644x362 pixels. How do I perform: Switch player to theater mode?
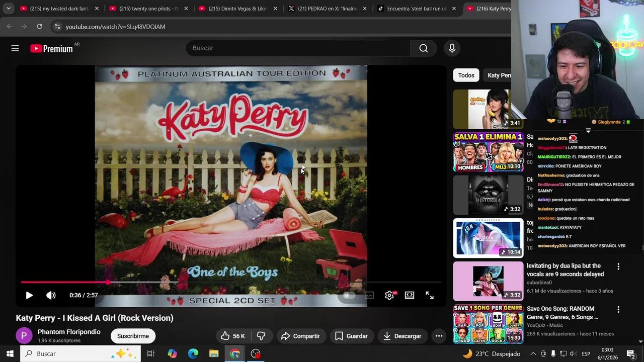coord(410,295)
